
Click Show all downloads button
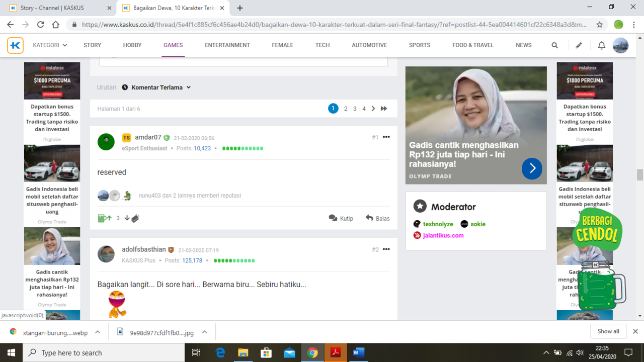608,331
